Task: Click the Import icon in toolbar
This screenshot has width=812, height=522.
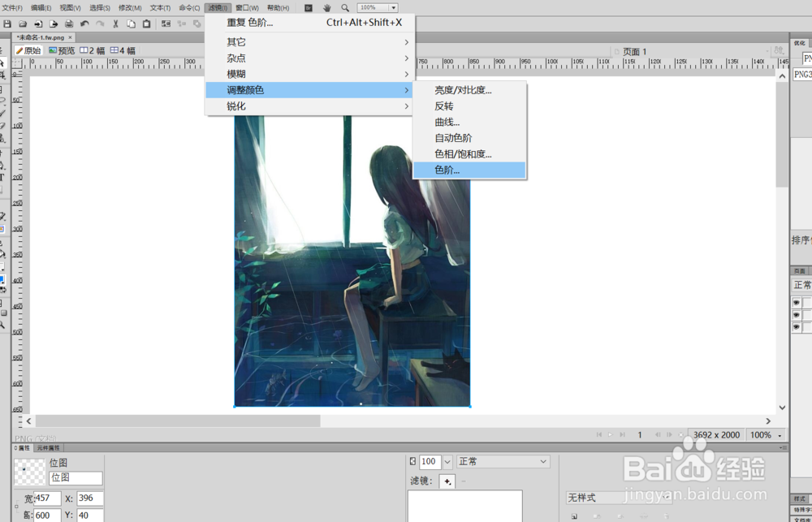Action: point(38,24)
